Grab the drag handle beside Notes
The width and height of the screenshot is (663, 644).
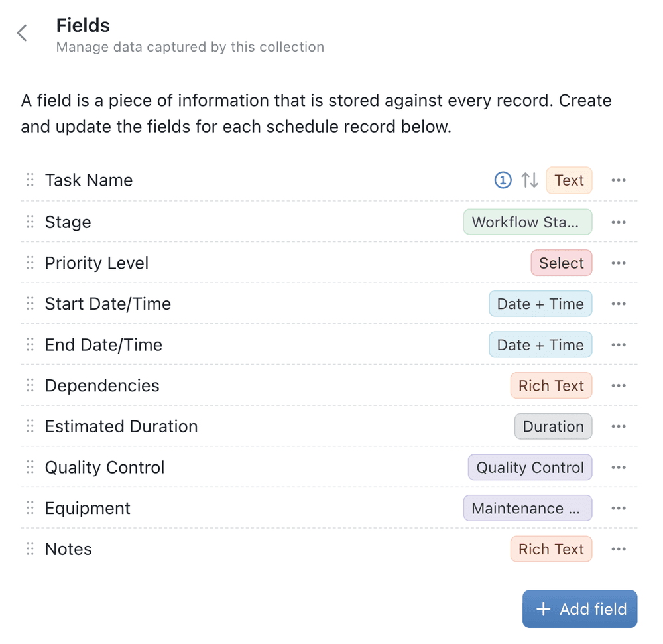(30, 549)
